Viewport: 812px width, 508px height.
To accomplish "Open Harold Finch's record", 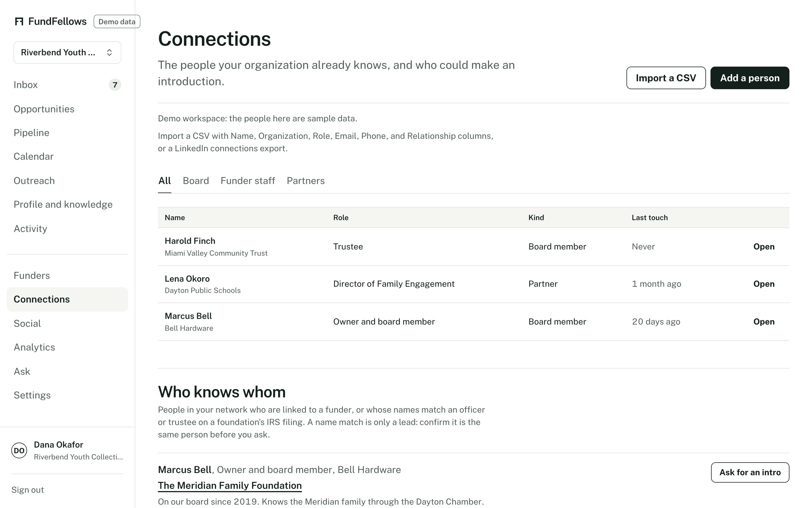I will 764,247.
